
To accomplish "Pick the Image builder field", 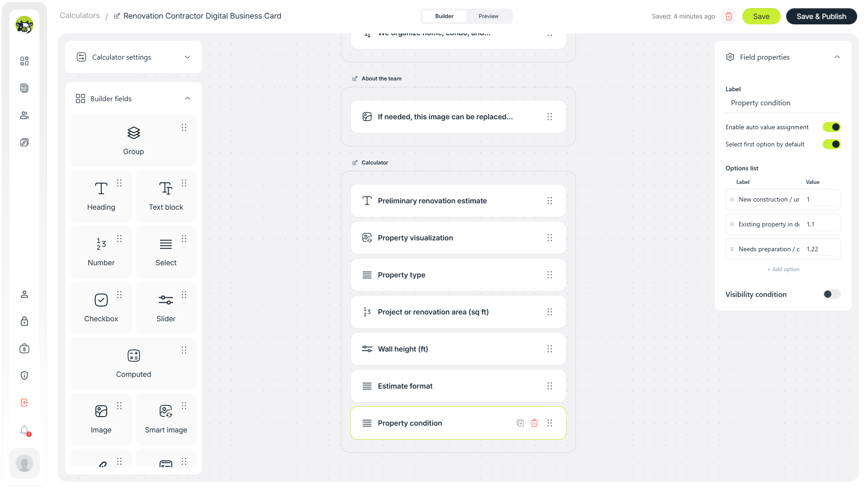I will pos(101,419).
